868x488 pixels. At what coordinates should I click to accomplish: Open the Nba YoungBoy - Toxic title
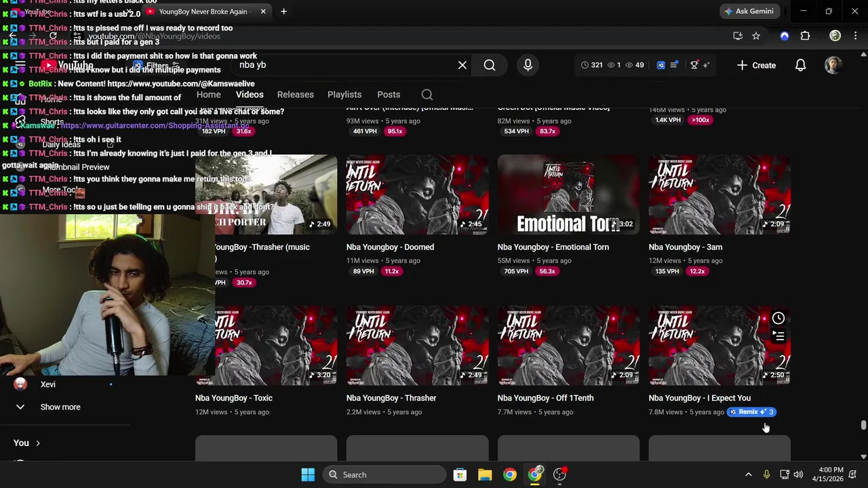click(234, 399)
